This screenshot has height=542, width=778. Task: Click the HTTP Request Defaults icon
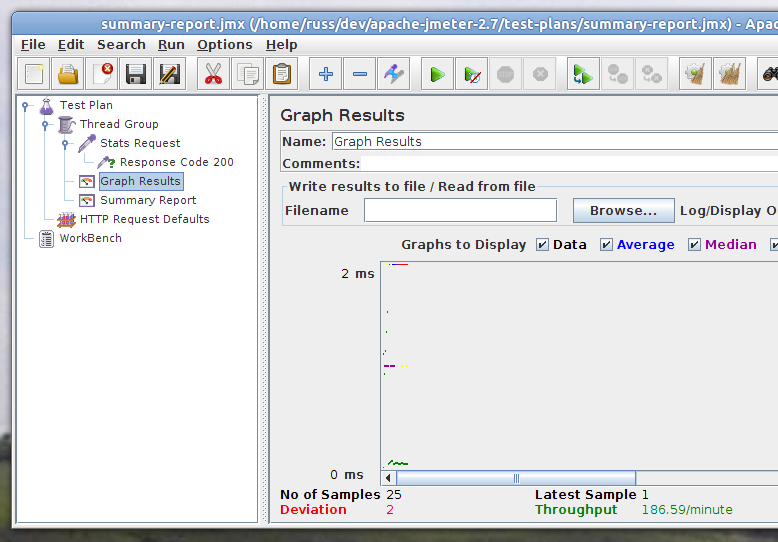tap(66, 219)
